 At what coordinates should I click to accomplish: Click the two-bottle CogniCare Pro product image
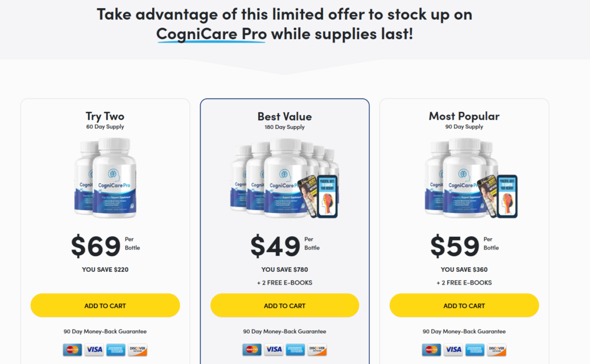tap(106, 177)
